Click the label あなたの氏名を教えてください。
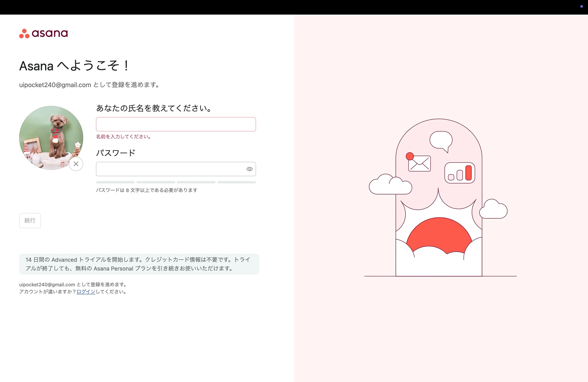Image resolution: width=588 pixels, height=382 pixels. coord(154,108)
